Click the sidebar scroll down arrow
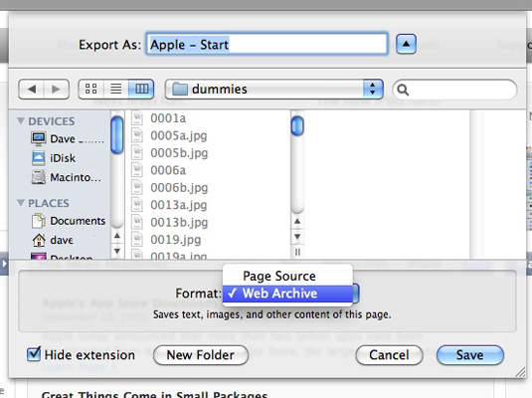 click(x=117, y=251)
